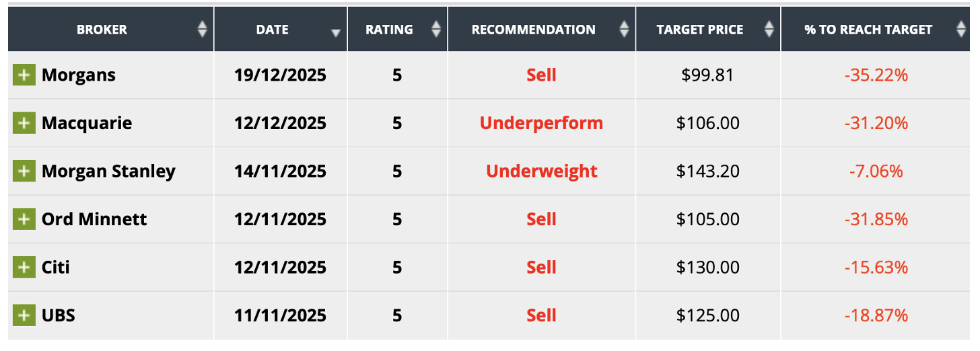
Task: Expand the Morgan Stanley row plus icon
Action: coord(24,171)
